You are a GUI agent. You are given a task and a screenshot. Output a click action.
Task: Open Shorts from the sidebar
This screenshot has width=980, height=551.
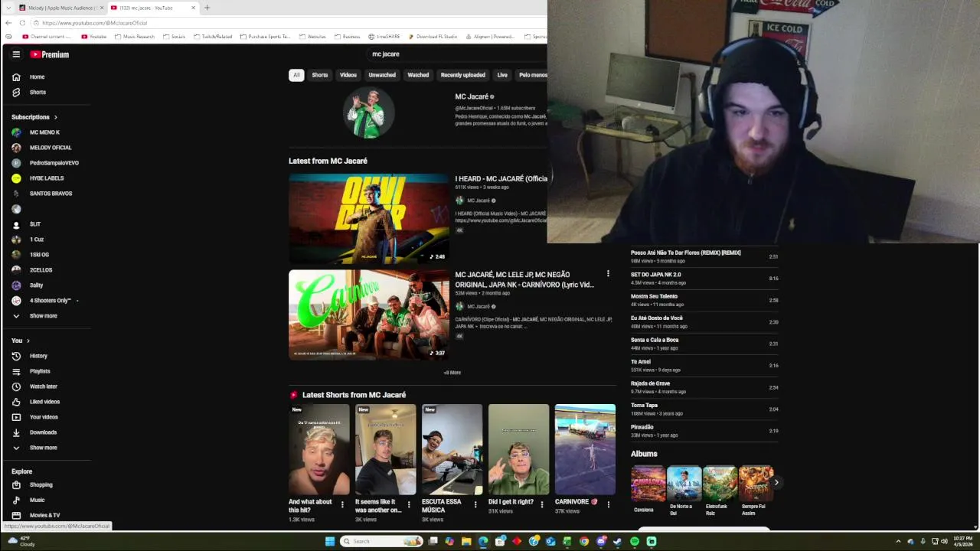coord(38,93)
